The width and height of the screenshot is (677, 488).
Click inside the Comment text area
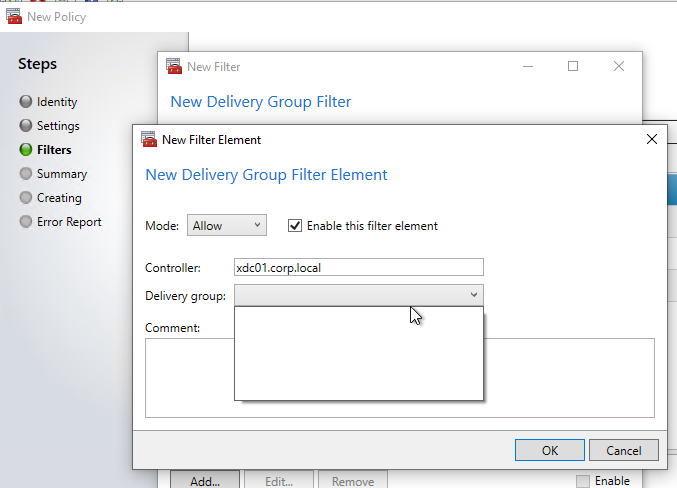pyautogui.click(x=569, y=378)
